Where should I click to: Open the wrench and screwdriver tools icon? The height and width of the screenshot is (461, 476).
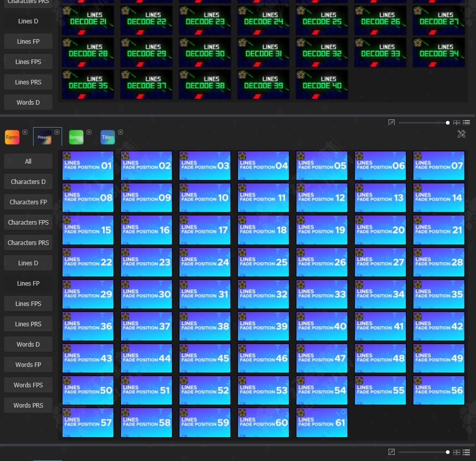461,134
